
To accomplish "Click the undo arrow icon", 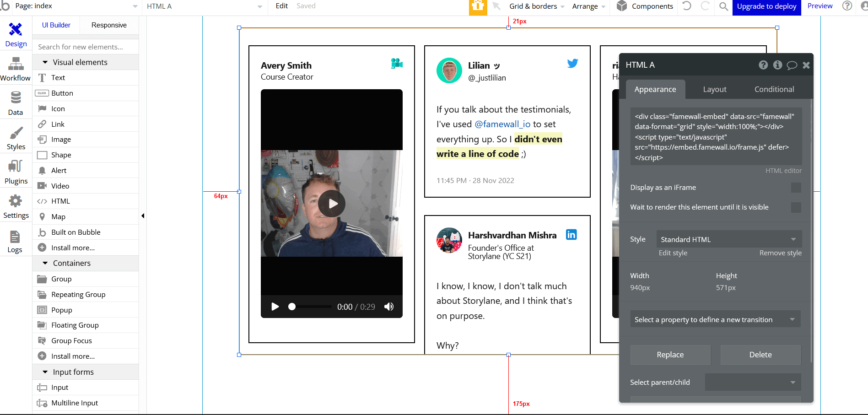I will click(x=687, y=6).
